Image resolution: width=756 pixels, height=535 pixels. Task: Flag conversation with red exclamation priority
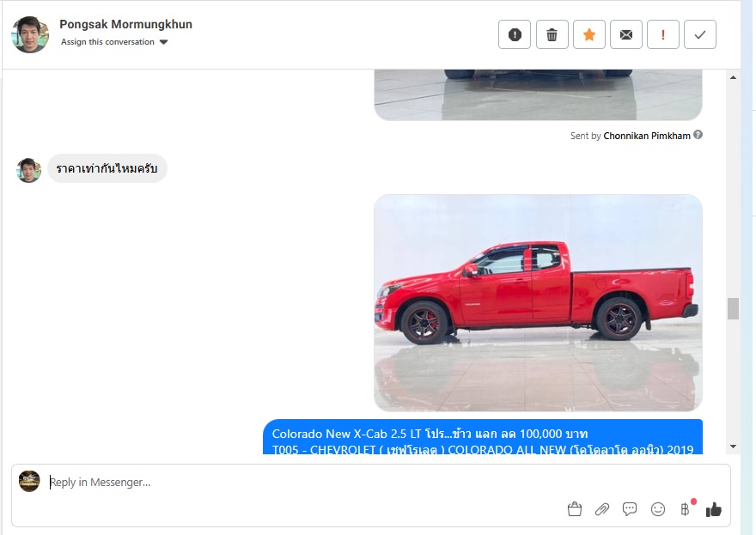coord(663,34)
